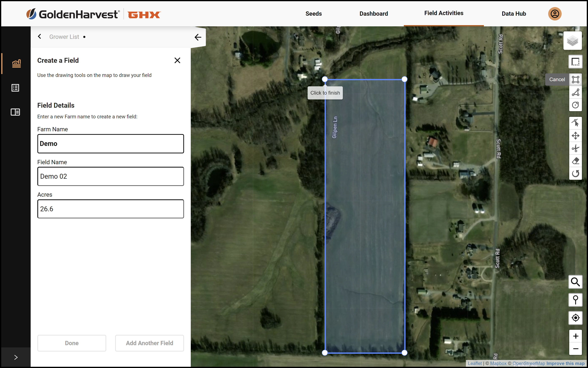
Task: Click the drop pin marker tool
Action: 575,300
